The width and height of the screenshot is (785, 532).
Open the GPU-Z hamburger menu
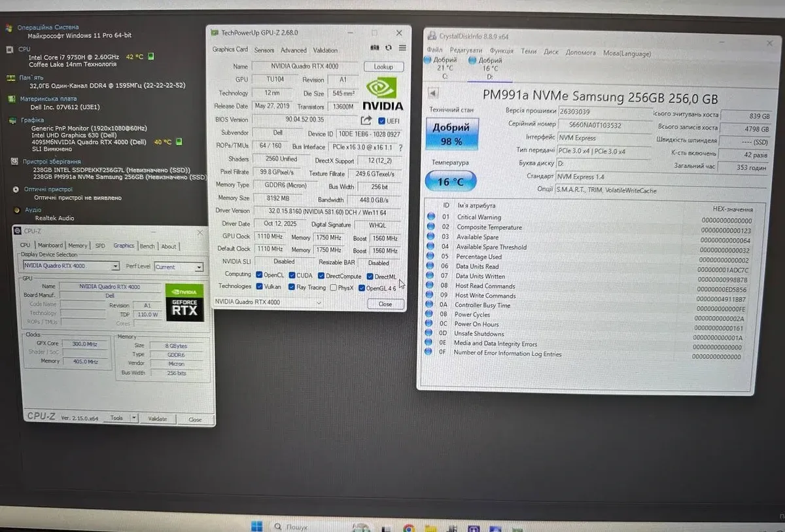[402, 48]
